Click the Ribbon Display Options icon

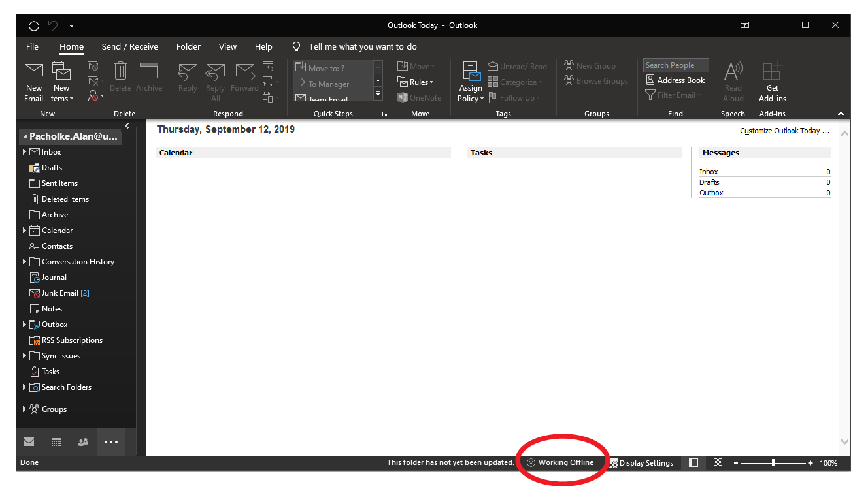click(744, 25)
